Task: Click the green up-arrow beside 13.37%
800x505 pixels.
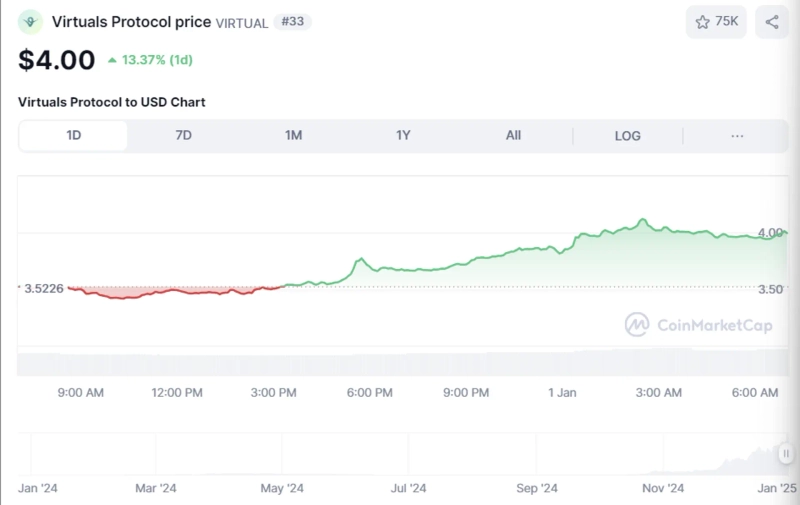Action: point(111,60)
